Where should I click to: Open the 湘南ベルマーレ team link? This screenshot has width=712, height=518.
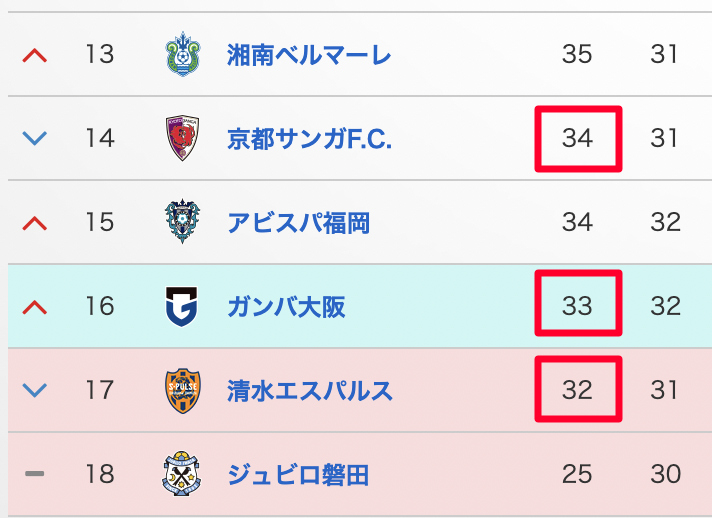click(309, 54)
